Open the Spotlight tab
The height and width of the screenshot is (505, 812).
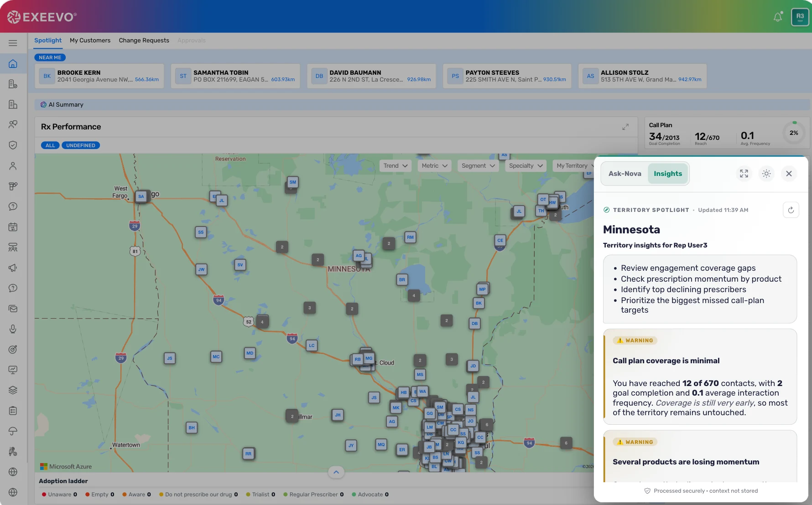(x=48, y=41)
